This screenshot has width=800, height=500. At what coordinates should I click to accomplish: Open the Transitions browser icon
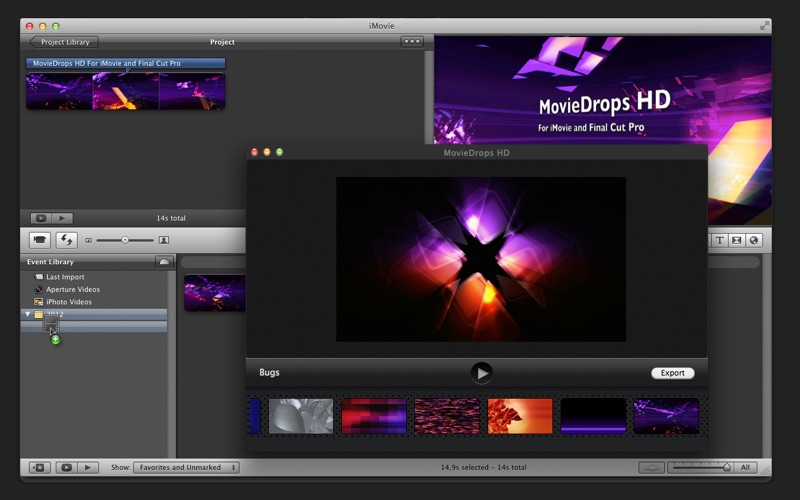[737, 240]
